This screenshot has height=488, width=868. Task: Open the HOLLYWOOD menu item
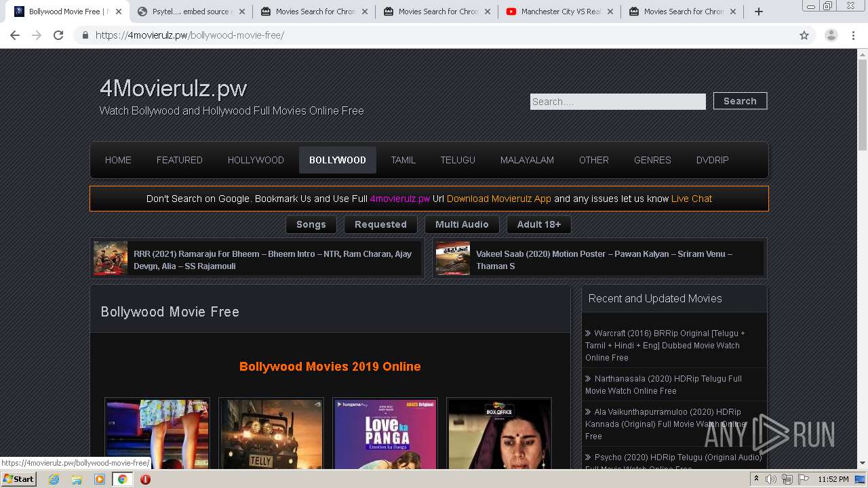tap(256, 160)
